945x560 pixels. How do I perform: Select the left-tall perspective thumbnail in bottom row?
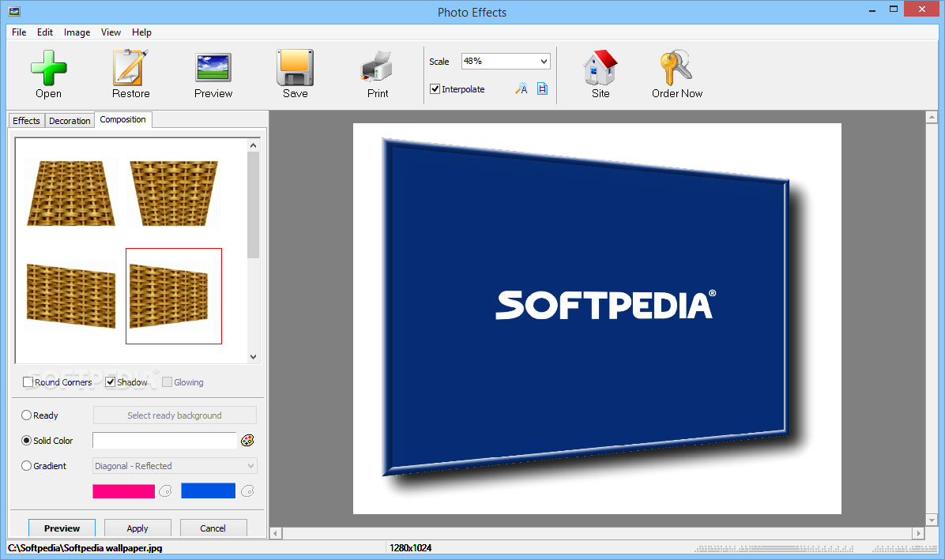[x=71, y=295]
